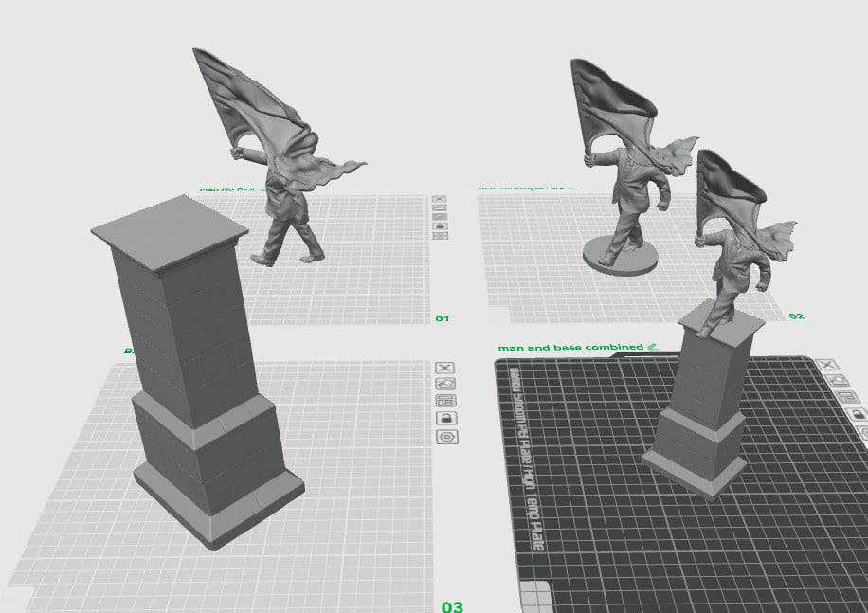Click plate number 03 label
Image resolution: width=868 pixels, height=613 pixels.
coord(452,606)
